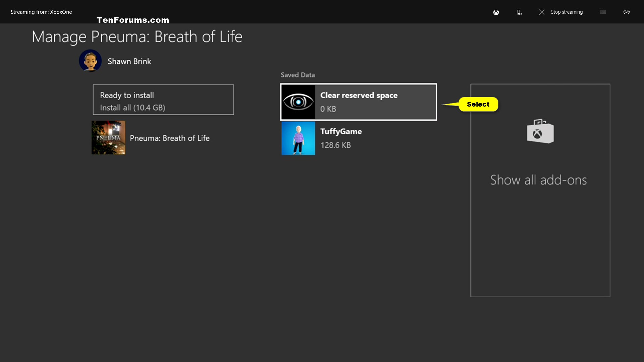Select TuffyGame saved data entry

359,138
